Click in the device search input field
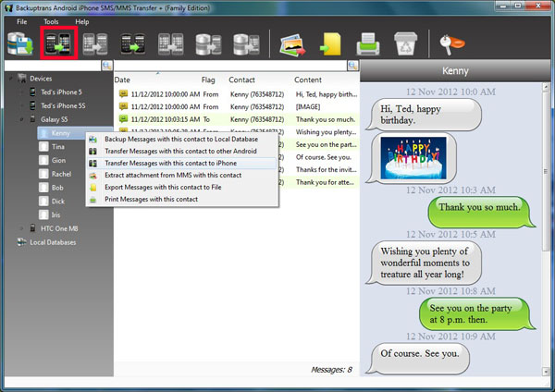555x392 pixels. [53, 66]
